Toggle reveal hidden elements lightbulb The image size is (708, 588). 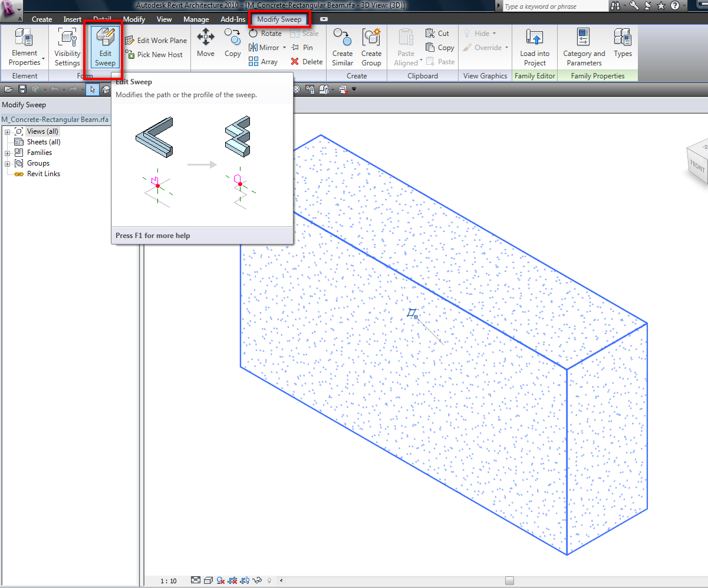269,581
